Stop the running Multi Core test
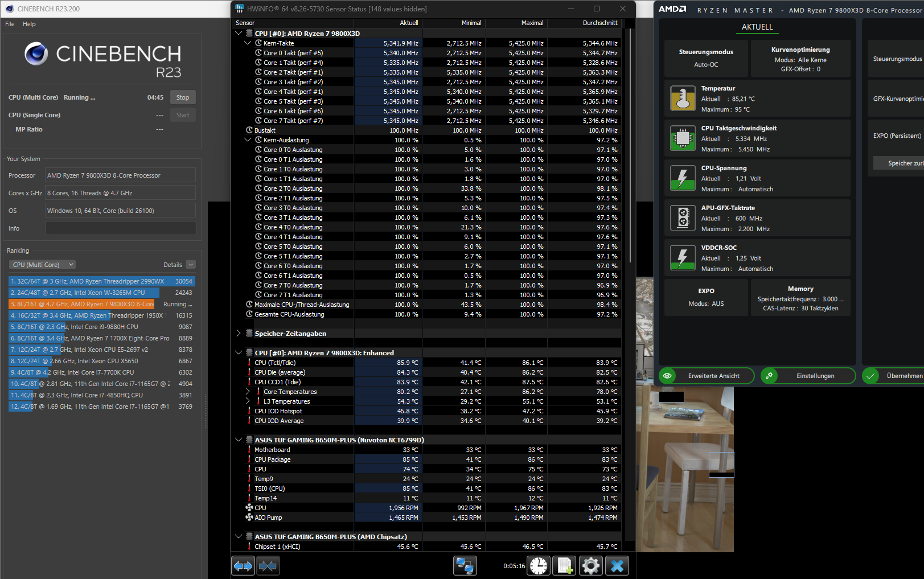The height and width of the screenshot is (579, 924). click(183, 97)
